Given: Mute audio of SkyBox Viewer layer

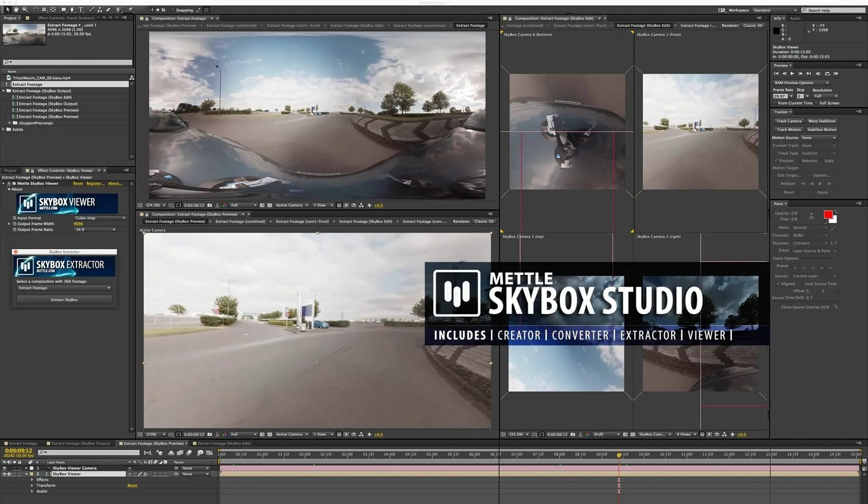Looking at the screenshot, I should [9, 474].
